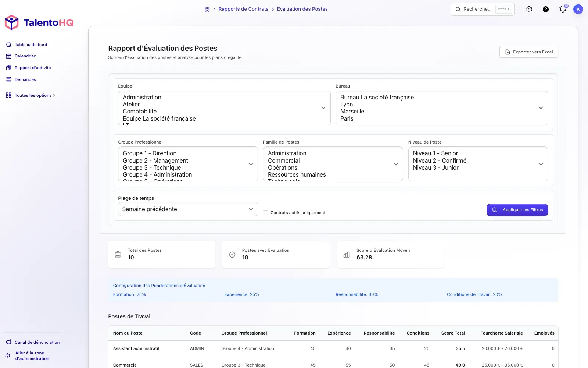
Task: Expand the Niveau de Poste chevron
Action: [541, 164]
